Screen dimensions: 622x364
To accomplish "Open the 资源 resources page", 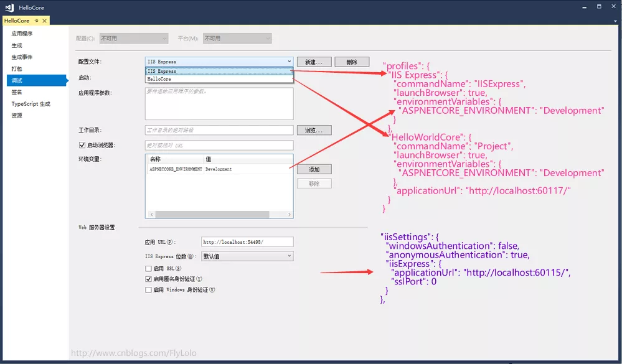I will 17,115.
